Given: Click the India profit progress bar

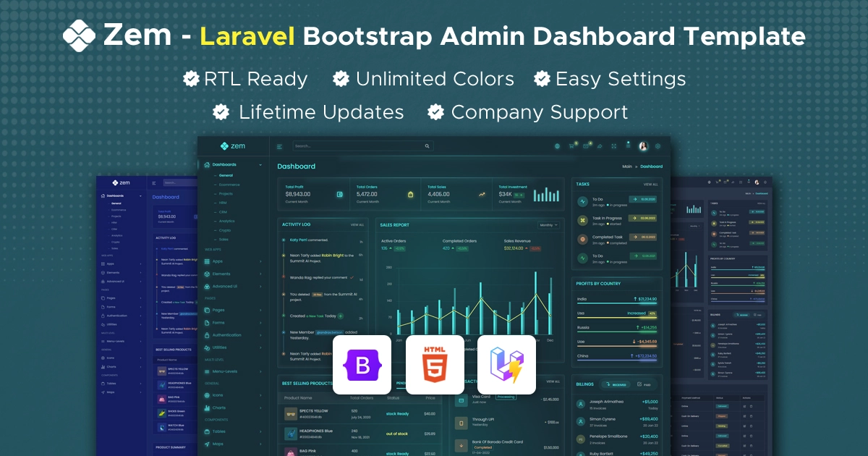Looking at the screenshot, I should [617, 304].
